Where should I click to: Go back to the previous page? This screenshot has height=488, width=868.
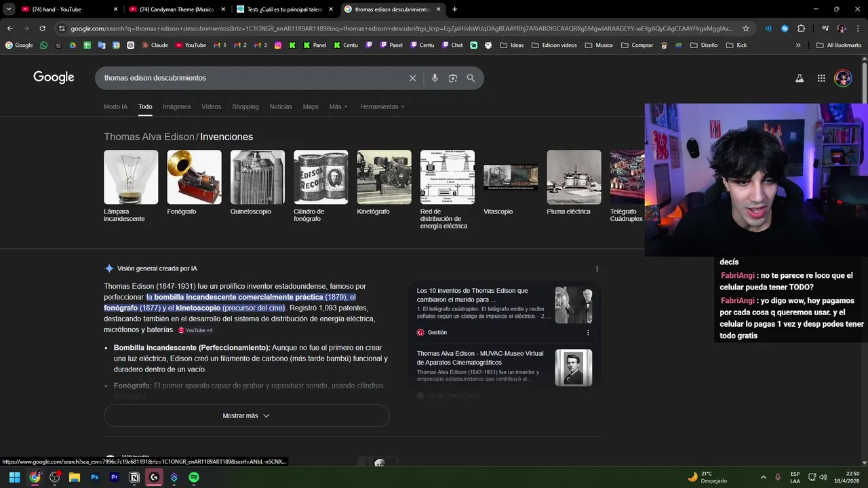click(9, 28)
